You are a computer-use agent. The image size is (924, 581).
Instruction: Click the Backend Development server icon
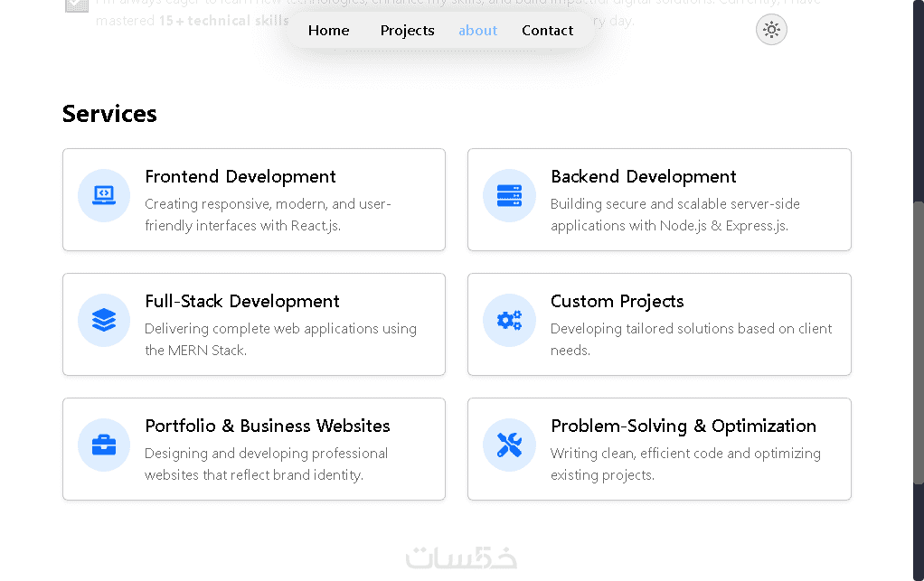coord(509,195)
